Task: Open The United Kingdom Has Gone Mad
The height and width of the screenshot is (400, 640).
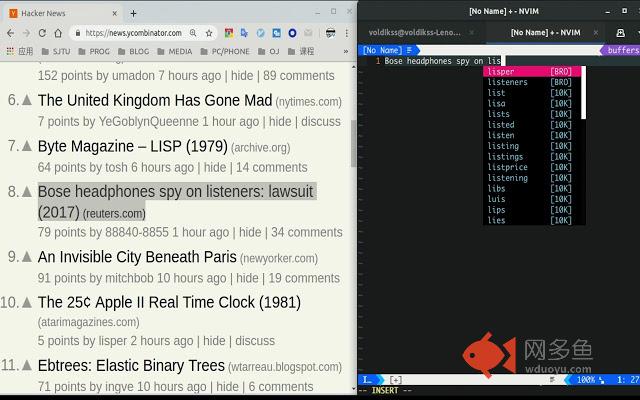Action: click(155, 100)
